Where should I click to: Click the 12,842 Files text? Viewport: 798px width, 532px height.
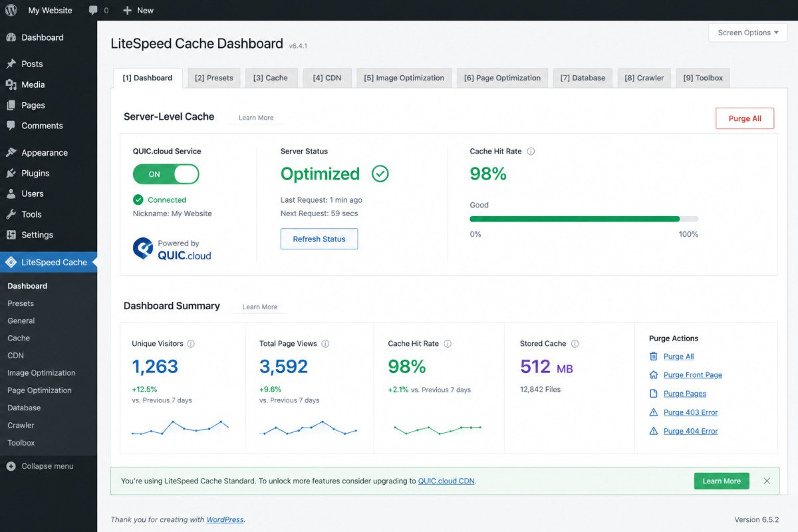click(x=540, y=389)
